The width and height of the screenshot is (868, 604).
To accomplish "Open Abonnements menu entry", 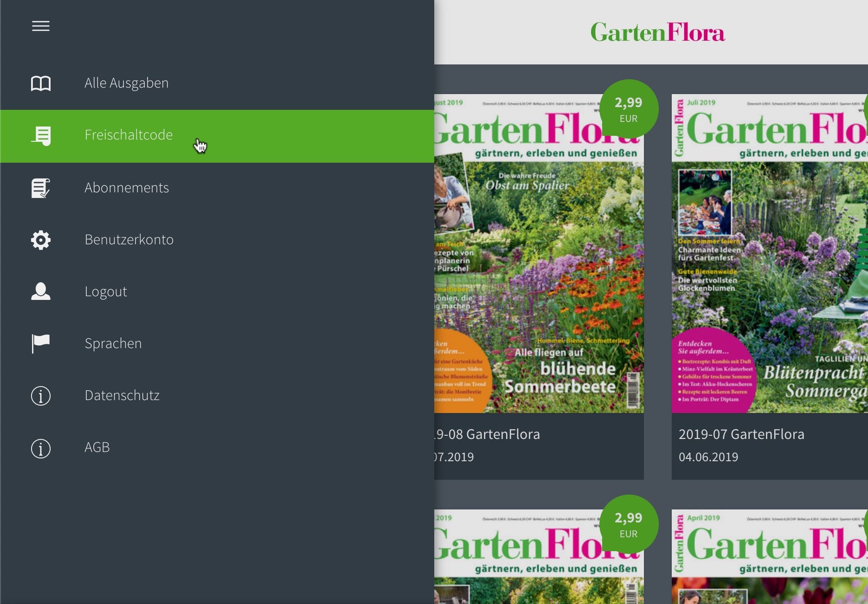I will 217,188.
